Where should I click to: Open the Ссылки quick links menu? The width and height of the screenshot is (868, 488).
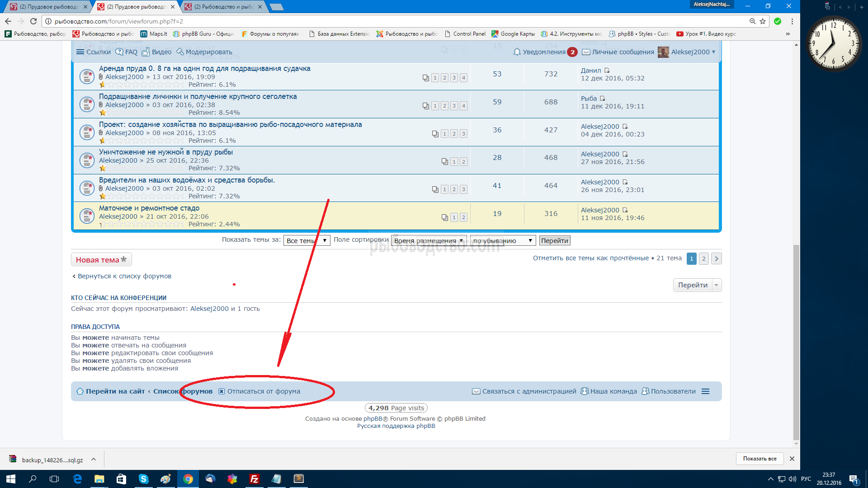click(93, 52)
